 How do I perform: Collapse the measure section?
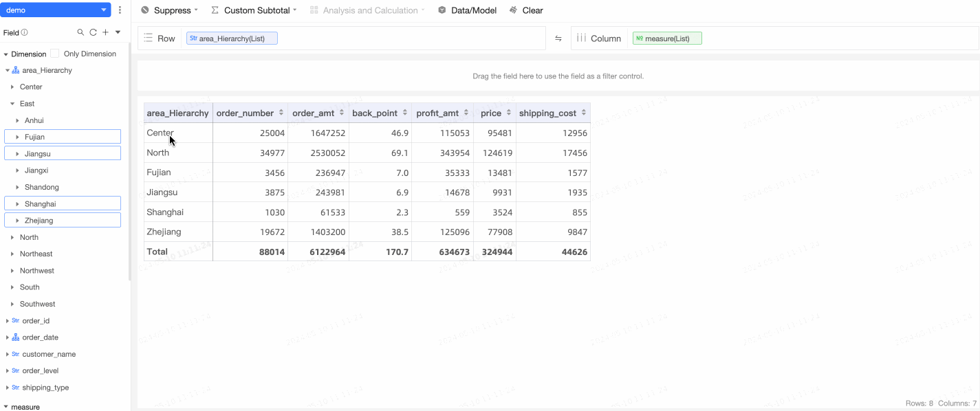coord(6,407)
